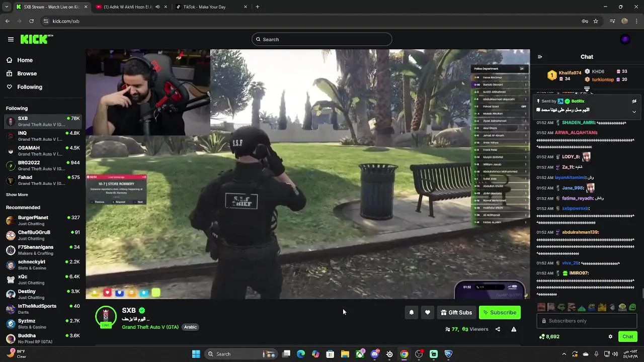This screenshot has width=644, height=362.
Task: Open the Grand Theft Auto V category link
Action: (150, 327)
